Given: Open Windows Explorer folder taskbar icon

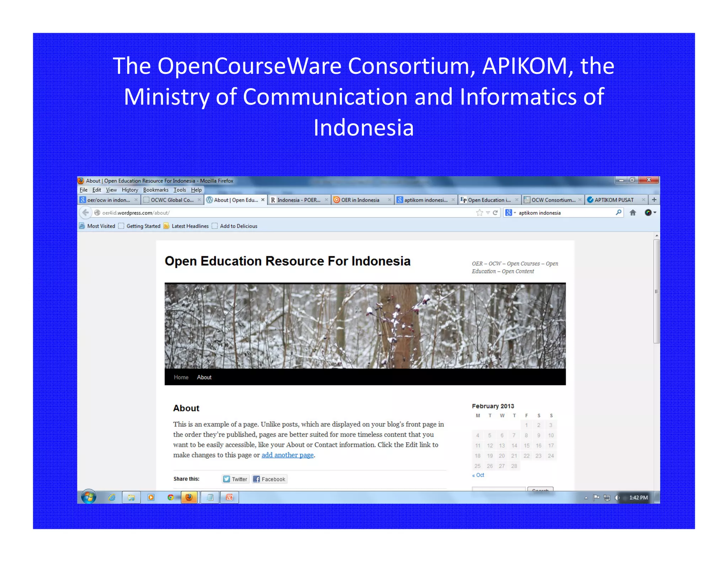Looking at the screenshot, I should coord(131,497).
